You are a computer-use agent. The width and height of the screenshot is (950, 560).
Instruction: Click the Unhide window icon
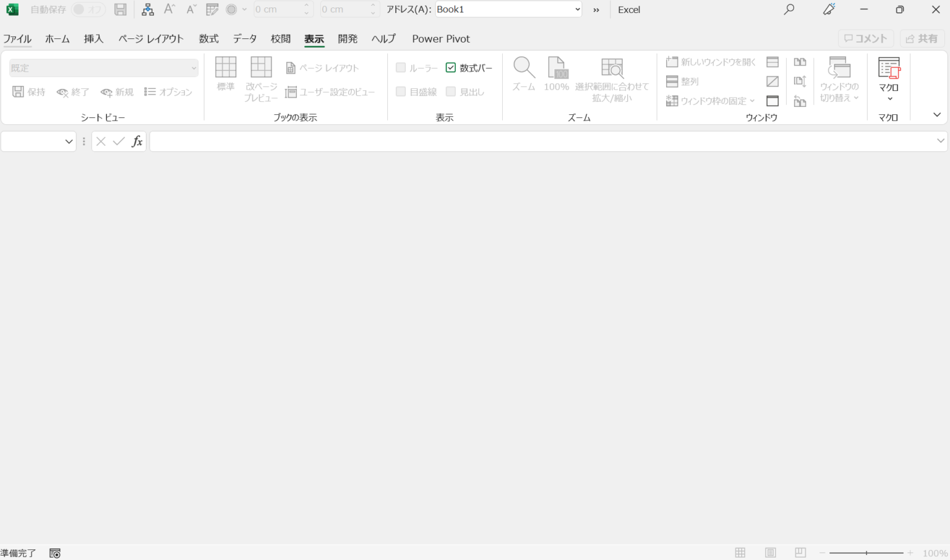pos(772,101)
